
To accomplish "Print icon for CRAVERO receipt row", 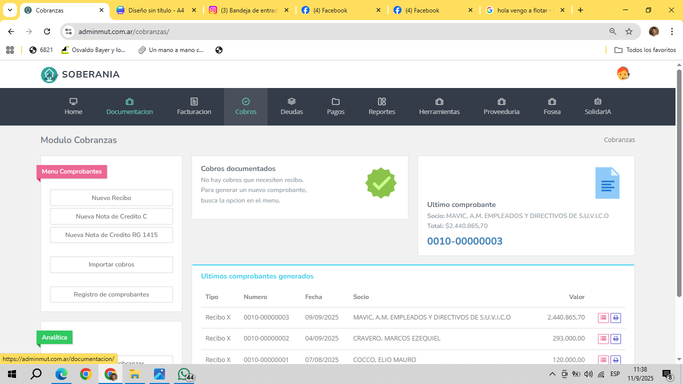I will [615, 339].
